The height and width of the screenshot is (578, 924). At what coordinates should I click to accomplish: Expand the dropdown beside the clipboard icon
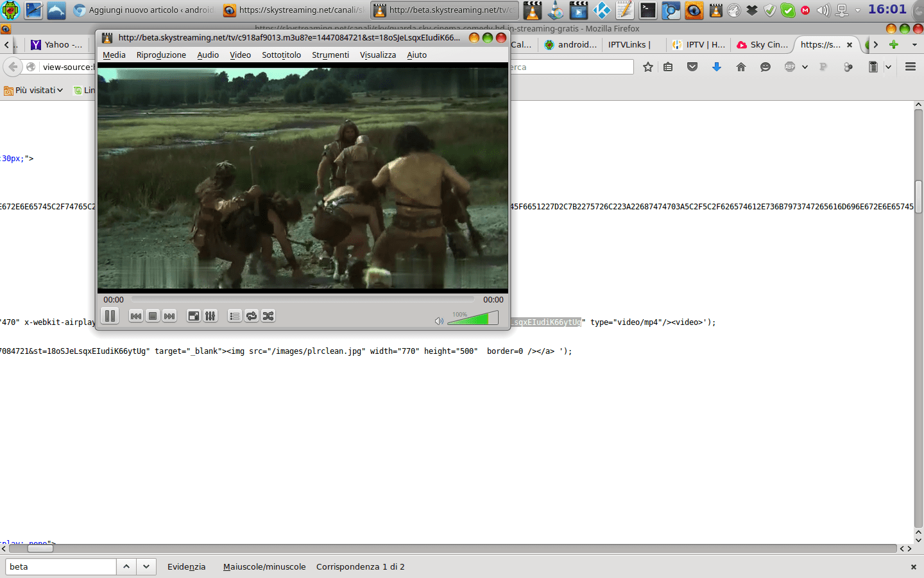tap(888, 67)
